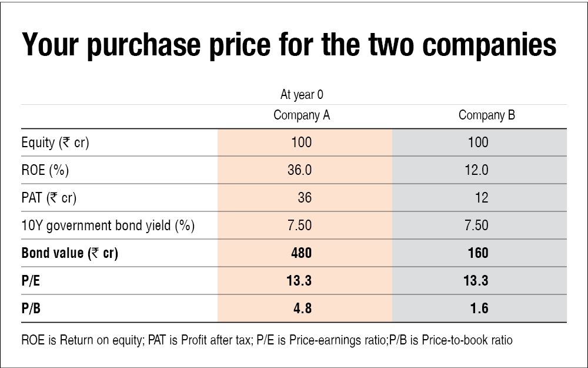
Task: Click the "PAT (₹ cr)" row label
Action: click(49, 198)
